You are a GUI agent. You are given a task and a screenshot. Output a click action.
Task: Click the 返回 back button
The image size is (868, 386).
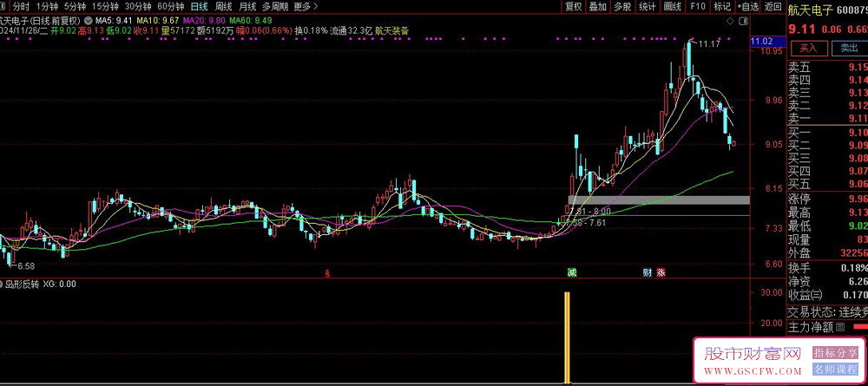point(773,7)
